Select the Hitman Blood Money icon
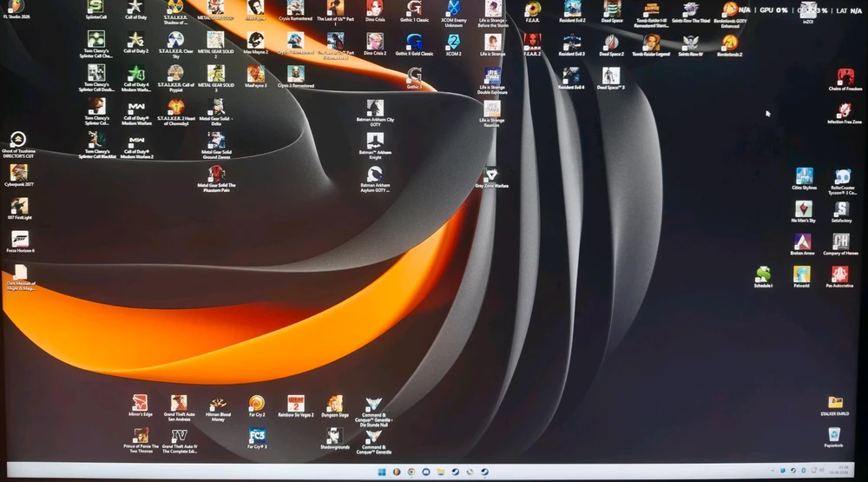The width and height of the screenshot is (868, 482). [x=218, y=408]
